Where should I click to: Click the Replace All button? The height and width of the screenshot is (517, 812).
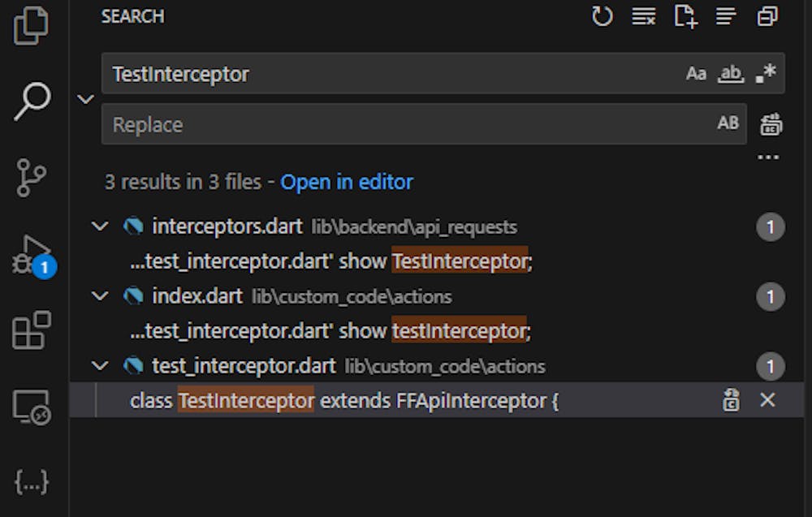(x=771, y=124)
